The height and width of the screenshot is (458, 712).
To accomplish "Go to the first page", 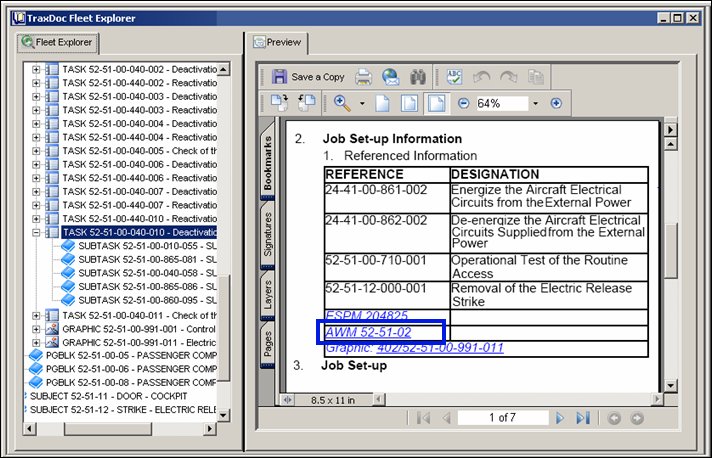I will click(x=423, y=418).
